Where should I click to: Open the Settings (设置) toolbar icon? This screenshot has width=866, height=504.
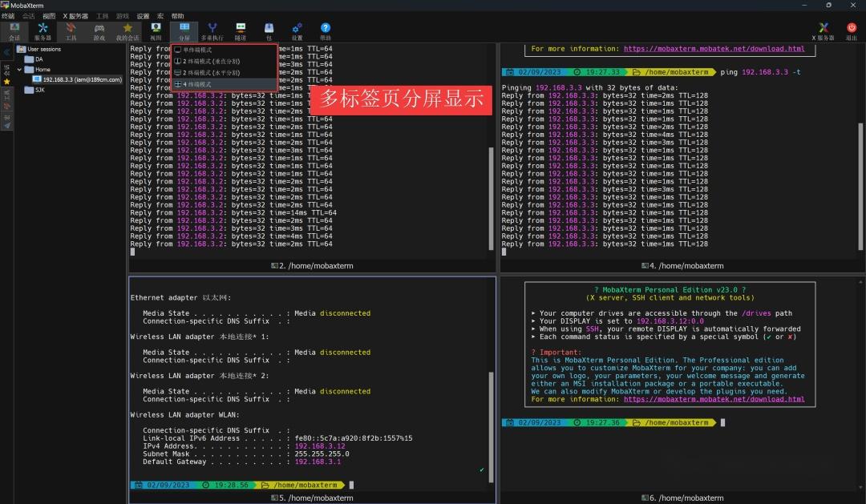point(297,30)
